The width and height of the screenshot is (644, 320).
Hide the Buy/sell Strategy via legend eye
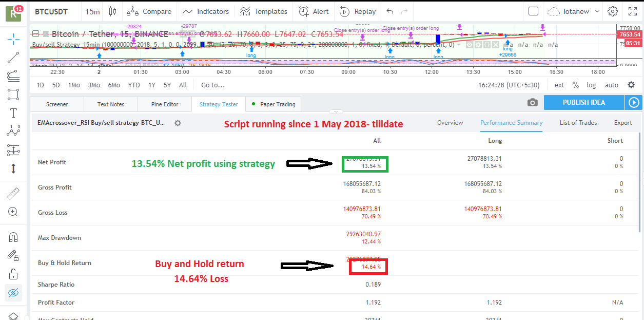pyautogui.click(x=469, y=45)
